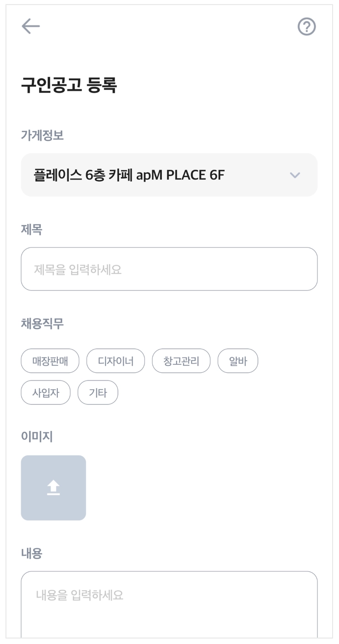Select the 기타 job chip
The height and width of the screenshot is (644, 339).
[x=98, y=392]
